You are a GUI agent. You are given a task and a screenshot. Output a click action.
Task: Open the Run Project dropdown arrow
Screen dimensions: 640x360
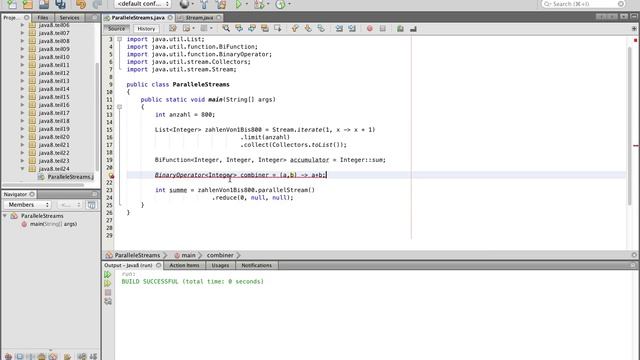click(247, 4)
